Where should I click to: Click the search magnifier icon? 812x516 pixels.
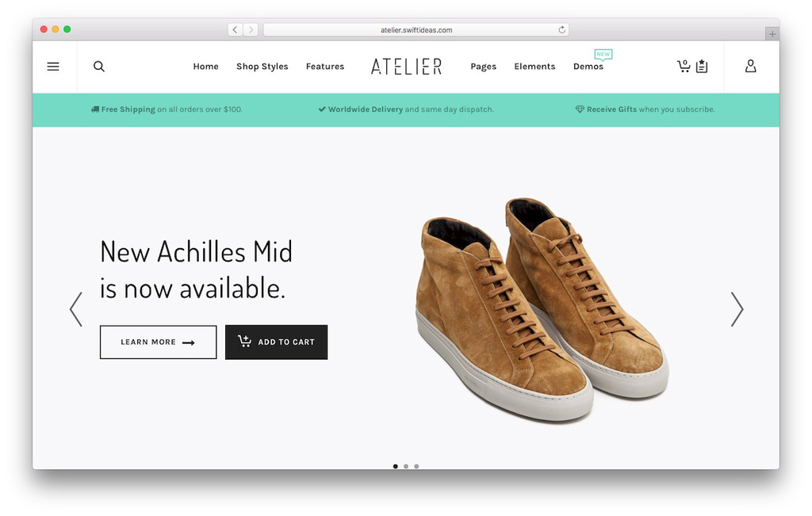(x=99, y=67)
